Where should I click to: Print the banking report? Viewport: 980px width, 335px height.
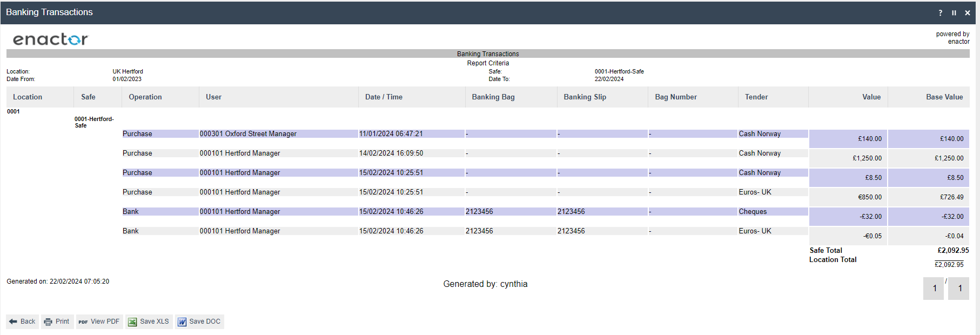(57, 321)
